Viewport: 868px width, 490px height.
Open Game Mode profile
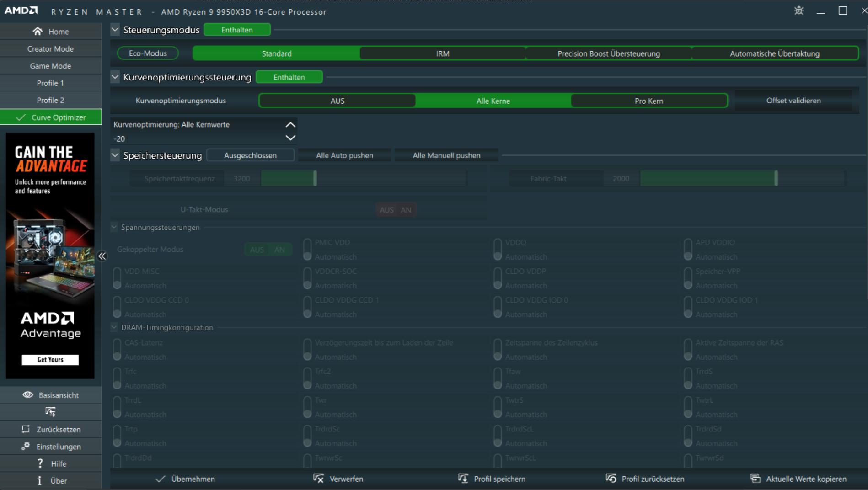[x=51, y=66]
